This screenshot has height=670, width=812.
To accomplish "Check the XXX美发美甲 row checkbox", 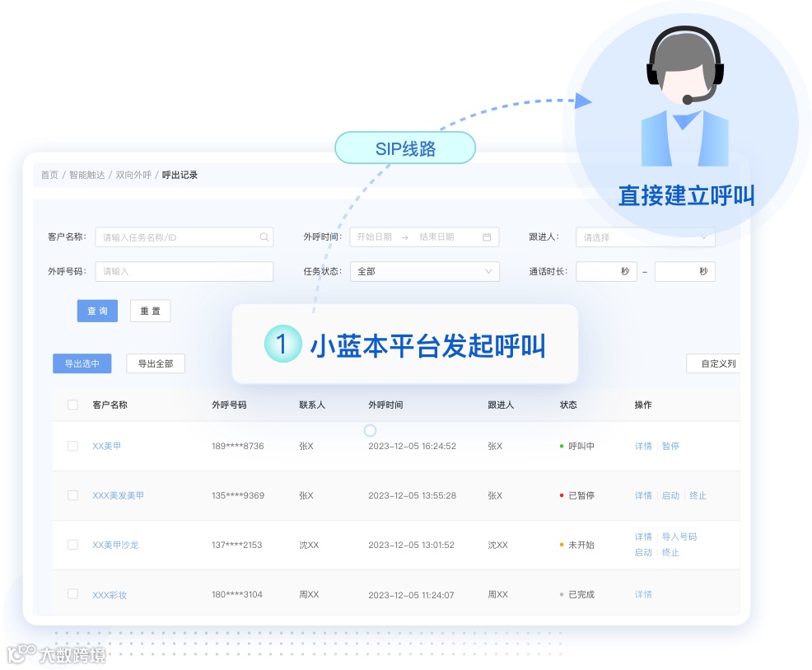I will [x=73, y=495].
